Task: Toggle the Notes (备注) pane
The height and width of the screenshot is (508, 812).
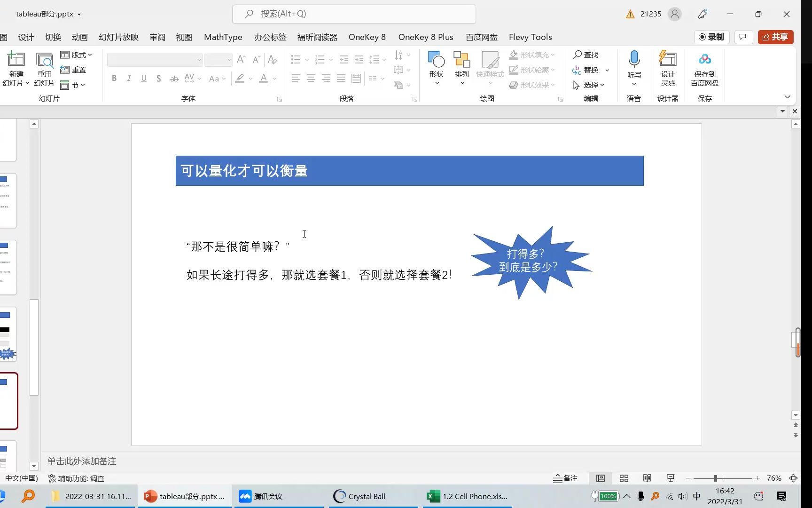Action: [x=565, y=478]
